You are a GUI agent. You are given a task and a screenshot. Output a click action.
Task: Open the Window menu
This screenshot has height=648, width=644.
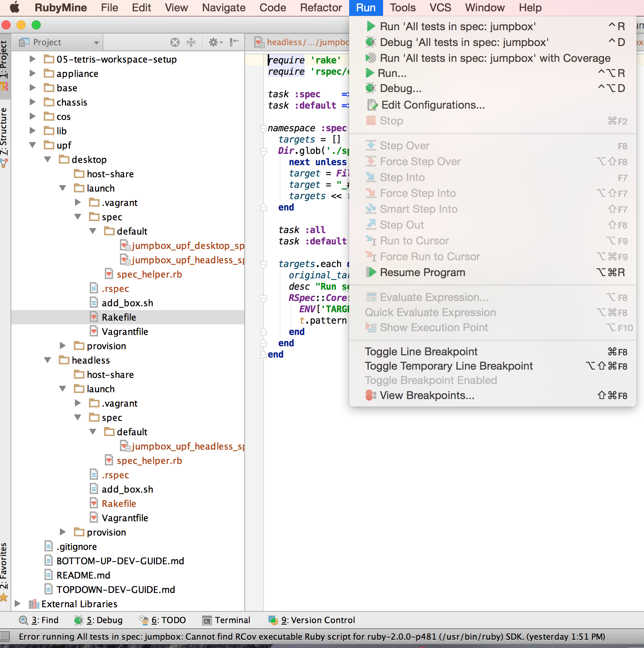(485, 8)
